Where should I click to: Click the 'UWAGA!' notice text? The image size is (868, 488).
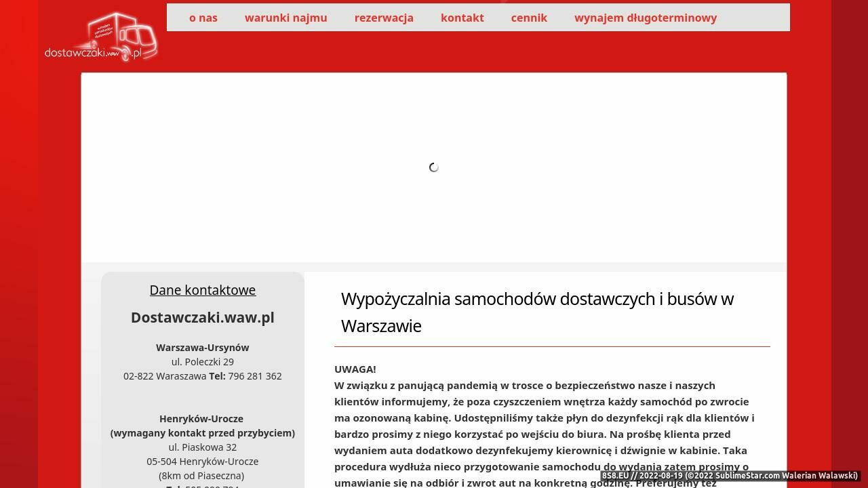(355, 369)
